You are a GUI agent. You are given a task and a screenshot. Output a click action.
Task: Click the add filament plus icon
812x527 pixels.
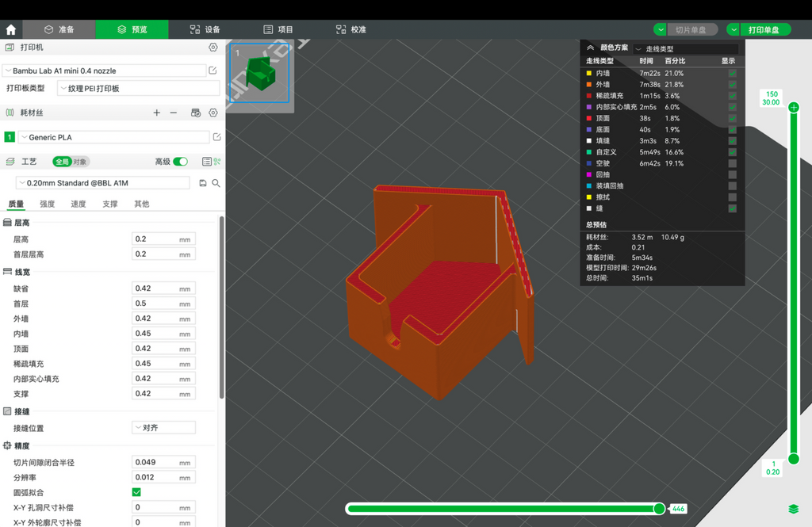pyautogui.click(x=156, y=113)
